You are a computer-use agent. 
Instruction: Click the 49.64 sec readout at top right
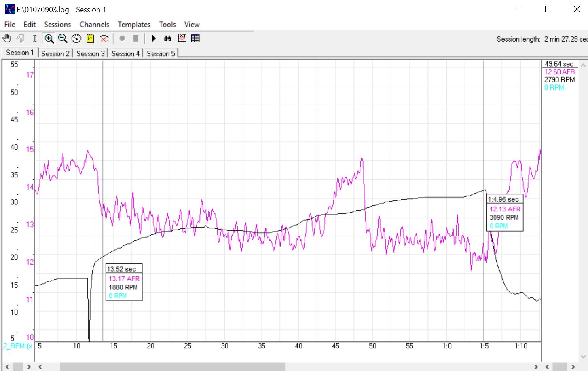click(x=559, y=64)
